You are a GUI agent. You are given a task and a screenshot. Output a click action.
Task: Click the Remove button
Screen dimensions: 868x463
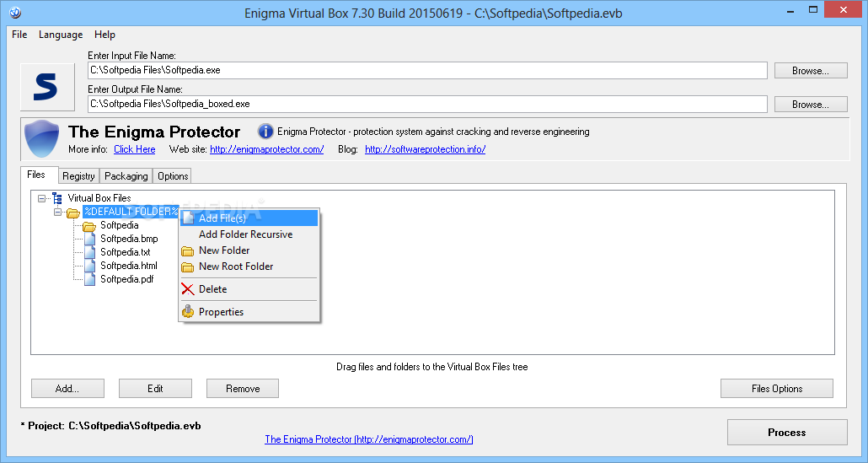click(x=243, y=388)
